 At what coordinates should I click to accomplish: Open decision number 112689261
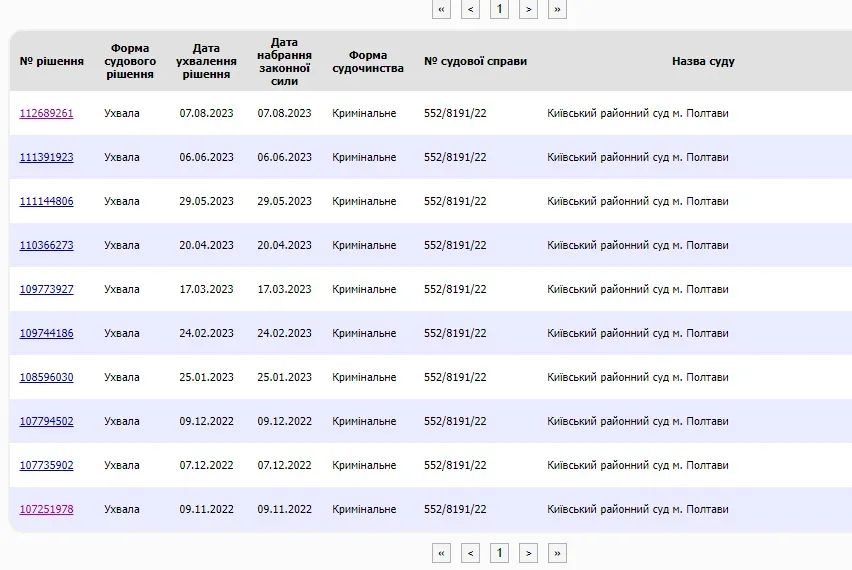click(46, 113)
